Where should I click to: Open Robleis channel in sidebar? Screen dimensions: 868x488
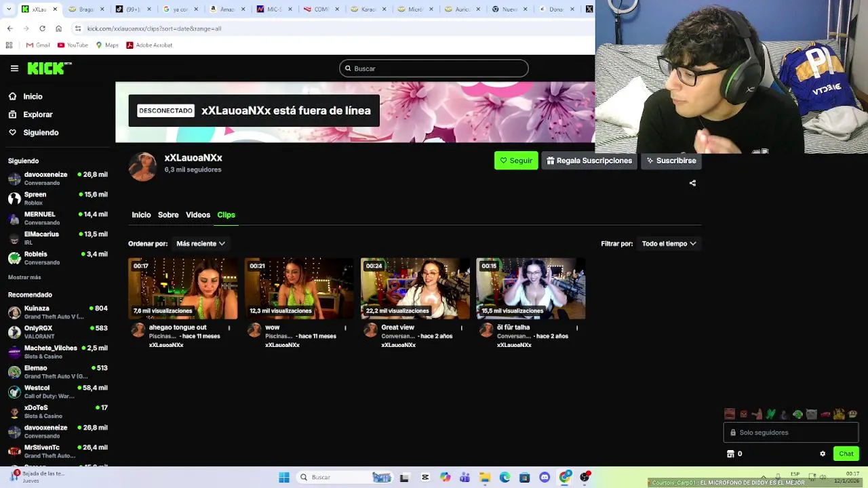(x=58, y=258)
